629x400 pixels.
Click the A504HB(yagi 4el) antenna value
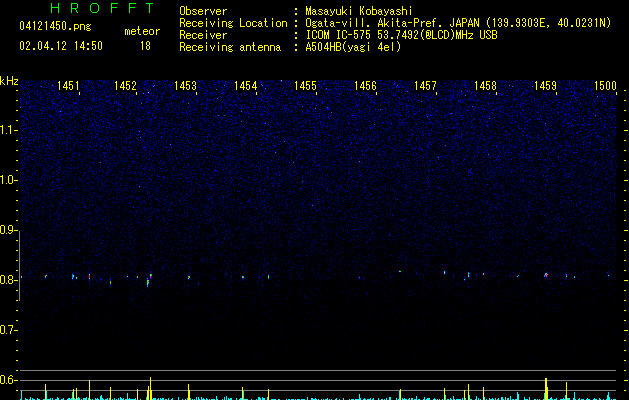pos(353,47)
